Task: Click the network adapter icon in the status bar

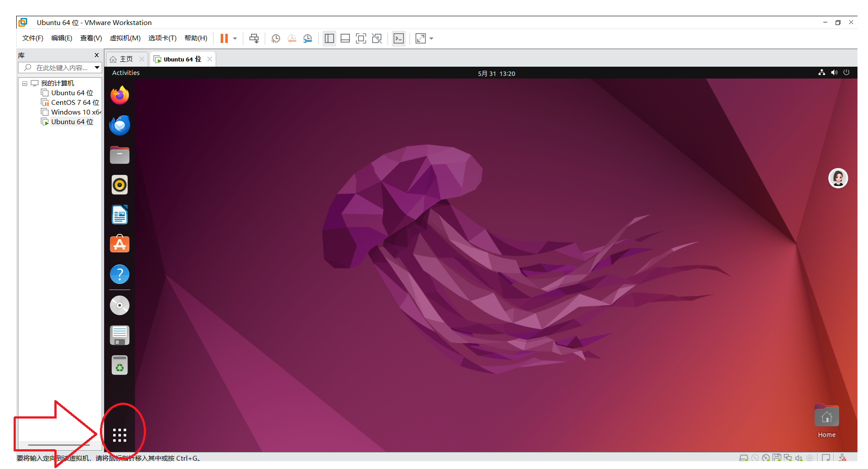Action: (x=788, y=458)
